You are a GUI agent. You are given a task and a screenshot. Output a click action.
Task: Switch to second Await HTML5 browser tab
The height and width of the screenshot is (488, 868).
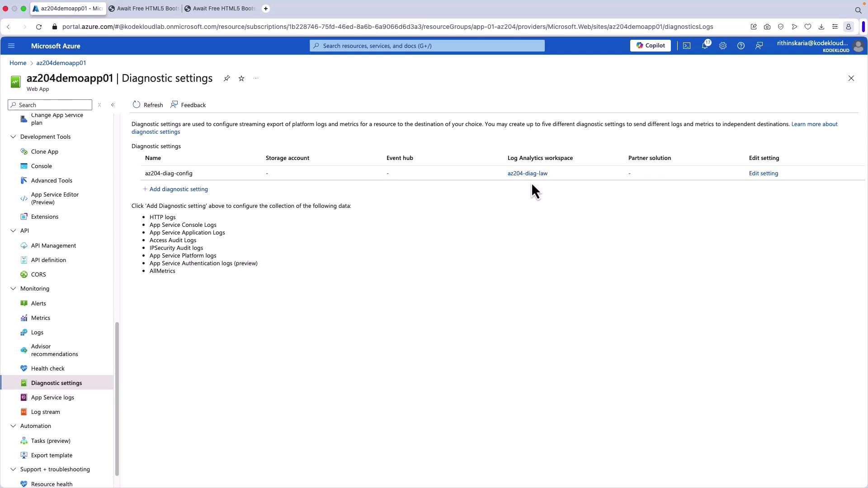[221, 9]
